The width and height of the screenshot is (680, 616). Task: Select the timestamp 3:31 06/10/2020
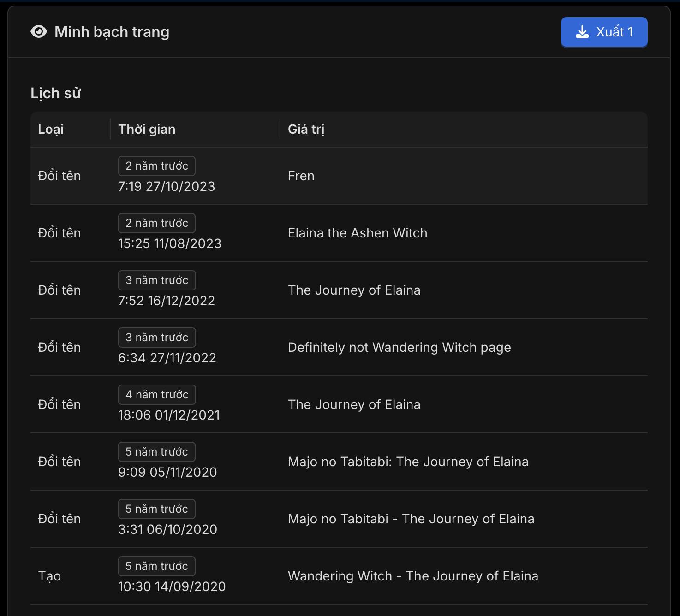167,529
